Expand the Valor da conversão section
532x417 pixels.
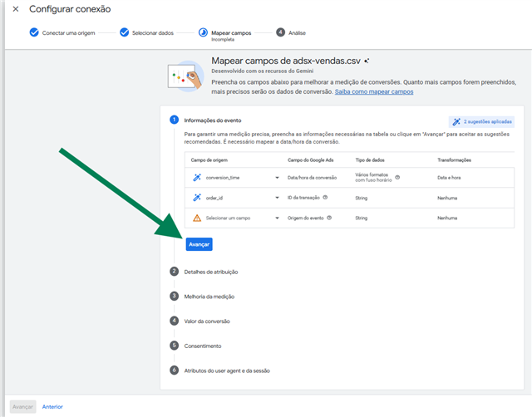(x=207, y=321)
